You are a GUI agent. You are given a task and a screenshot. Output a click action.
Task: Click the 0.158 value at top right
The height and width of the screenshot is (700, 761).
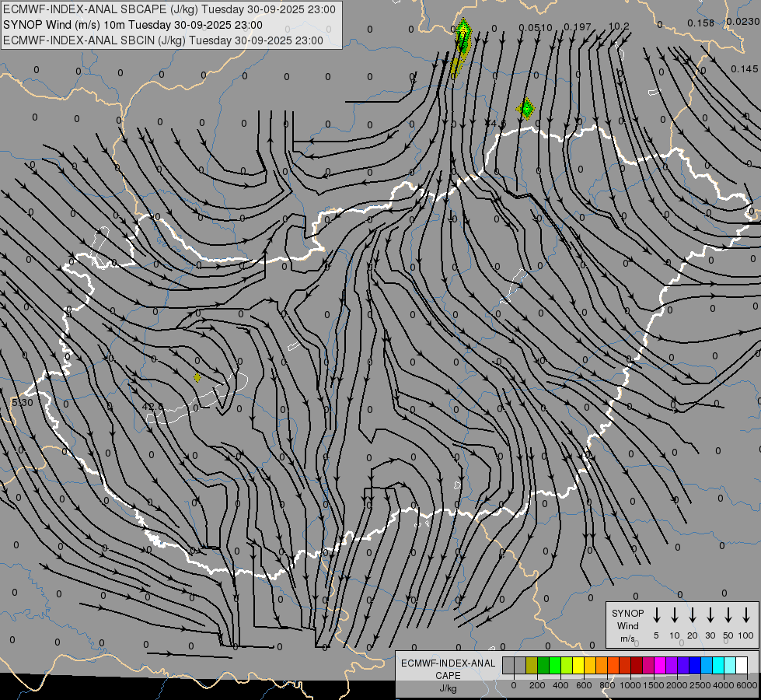(x=701, y=23)
